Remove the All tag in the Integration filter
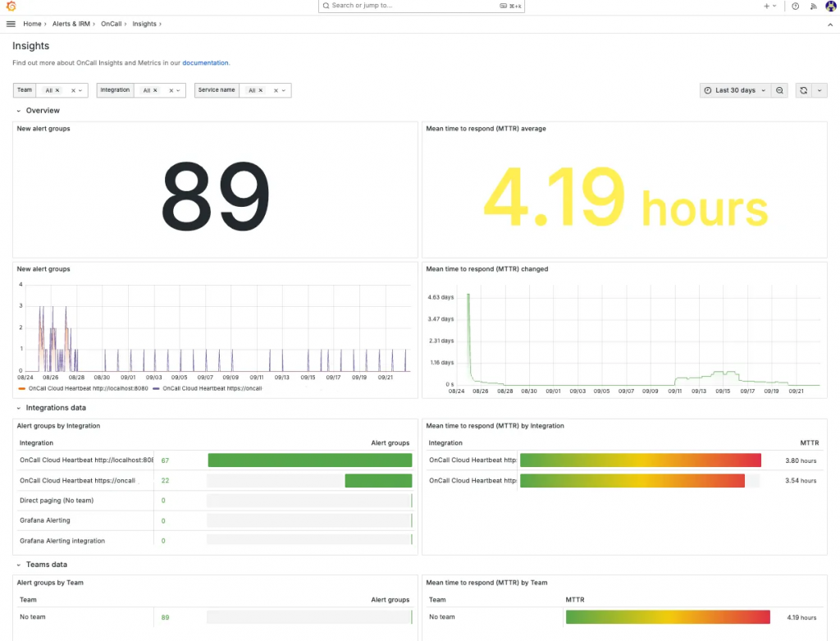The image size is (840, 641). coord(155,90)
